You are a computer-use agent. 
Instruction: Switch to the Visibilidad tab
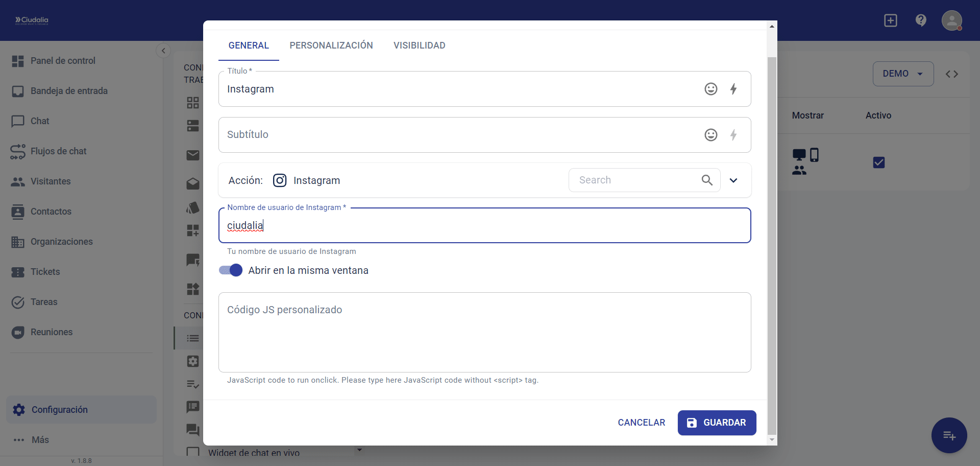point(419,45)
